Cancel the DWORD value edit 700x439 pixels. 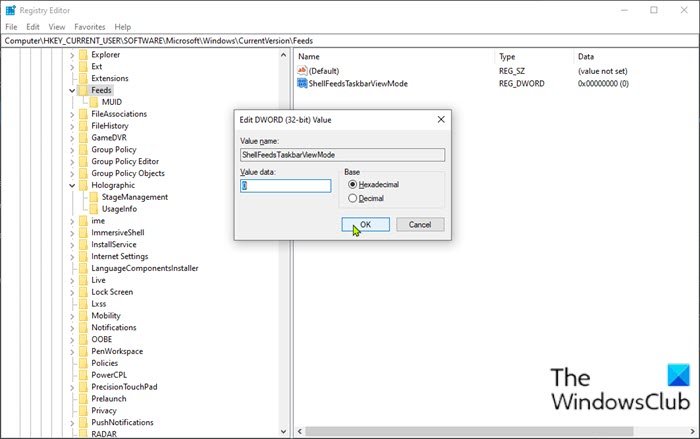point(420,224)
